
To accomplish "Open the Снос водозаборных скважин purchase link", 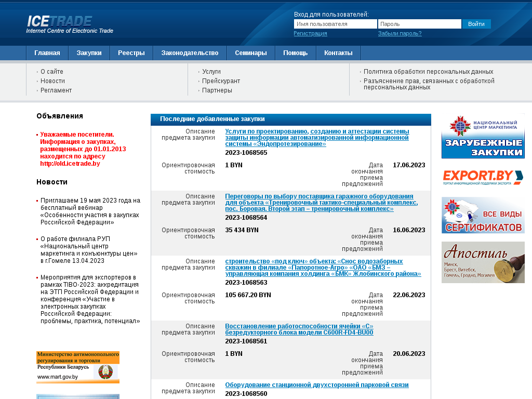I will (323, 268).
